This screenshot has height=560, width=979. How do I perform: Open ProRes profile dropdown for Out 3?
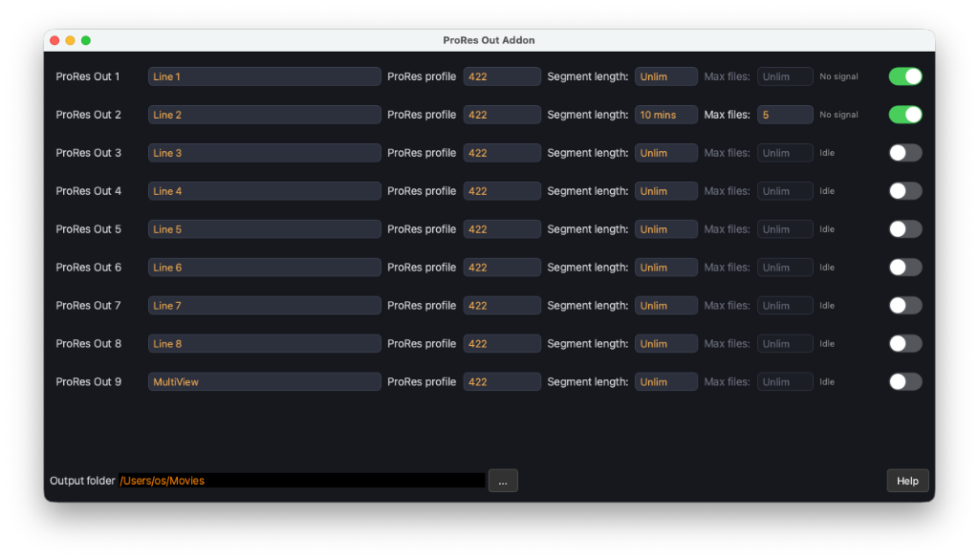502,152
